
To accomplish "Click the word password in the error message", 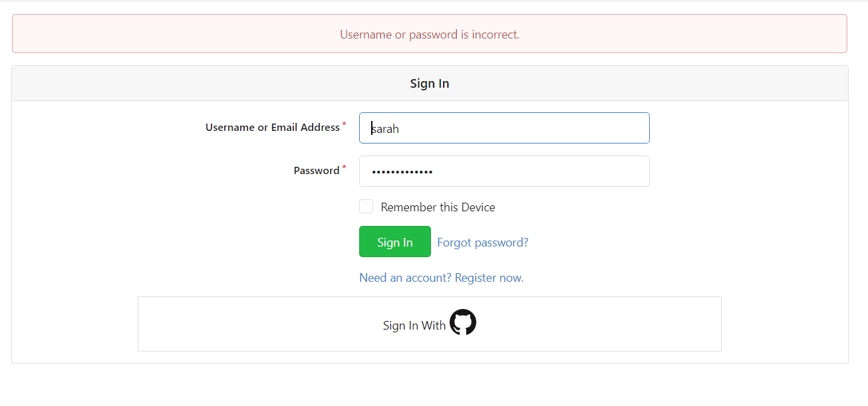I will [x=433, y=35].
